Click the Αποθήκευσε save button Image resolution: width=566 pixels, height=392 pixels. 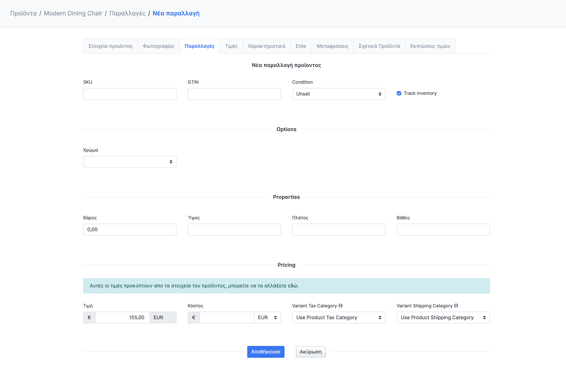pyautogui.click(x=265, y=352)
